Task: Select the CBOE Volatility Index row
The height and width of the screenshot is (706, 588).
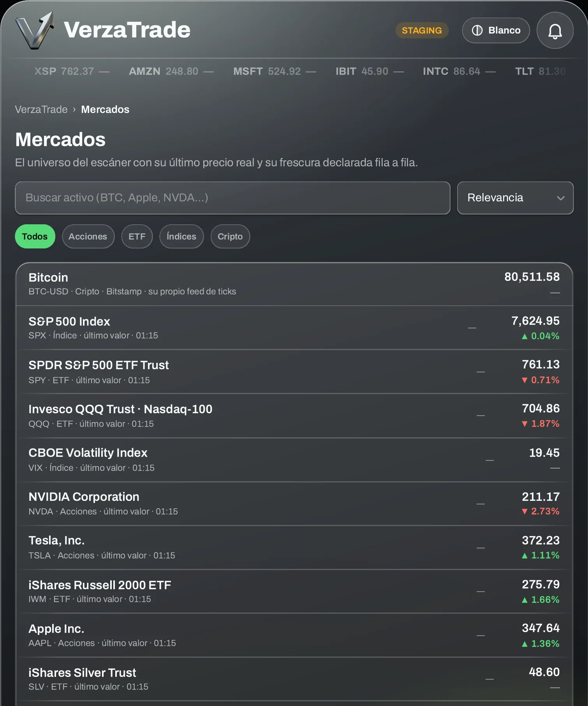Action: 294,460
